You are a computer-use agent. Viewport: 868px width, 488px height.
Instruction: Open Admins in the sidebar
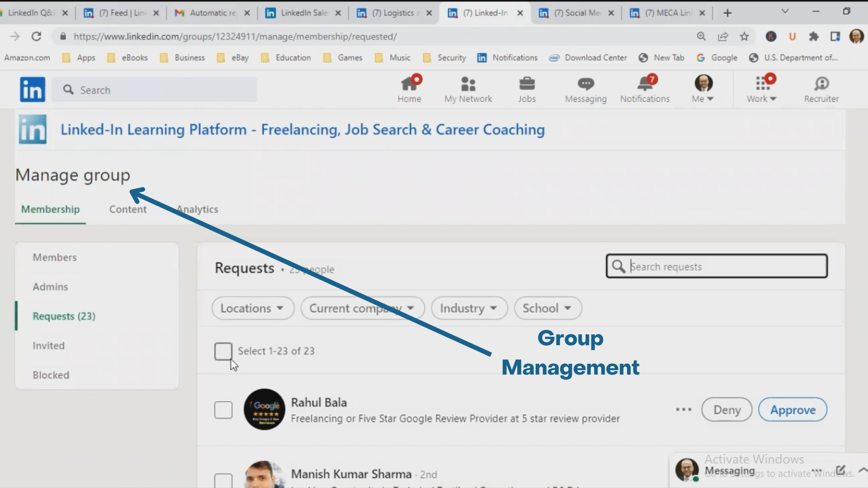[x=50, y=286]
